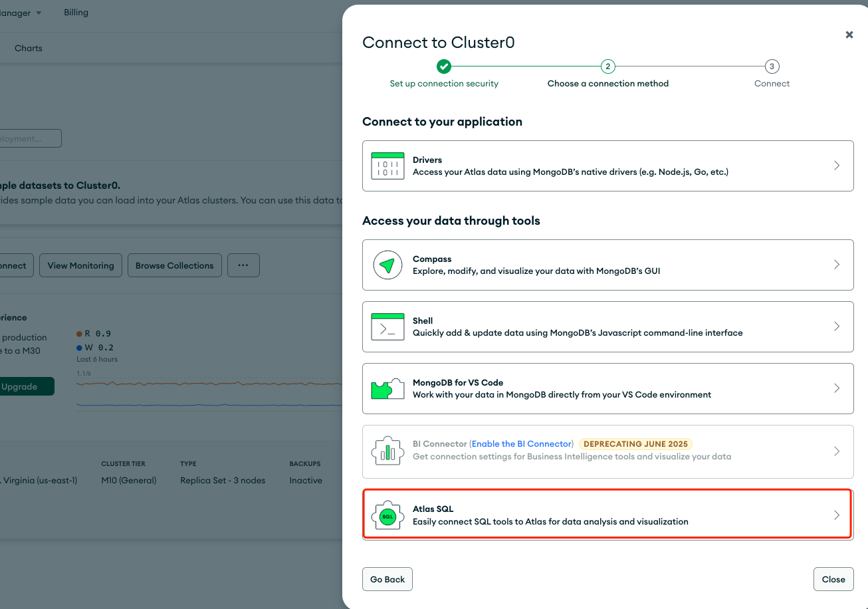Viewport: 868px width, 609px height.
Task: Click the 'Connect to your application' heading
Action: [x=442, y=122]
